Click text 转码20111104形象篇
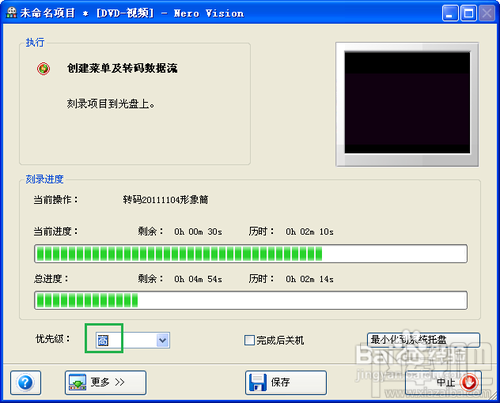 (x=166, y=200)
